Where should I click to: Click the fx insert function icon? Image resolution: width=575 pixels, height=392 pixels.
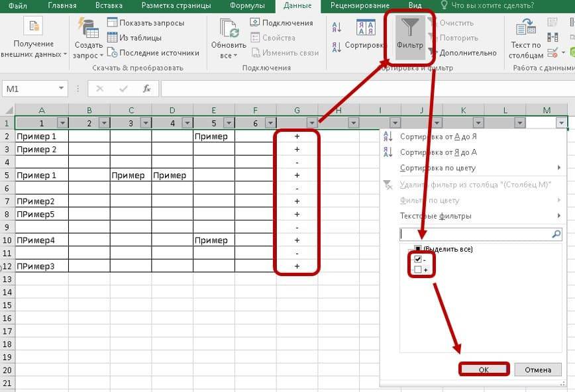[x=146, y=89]
